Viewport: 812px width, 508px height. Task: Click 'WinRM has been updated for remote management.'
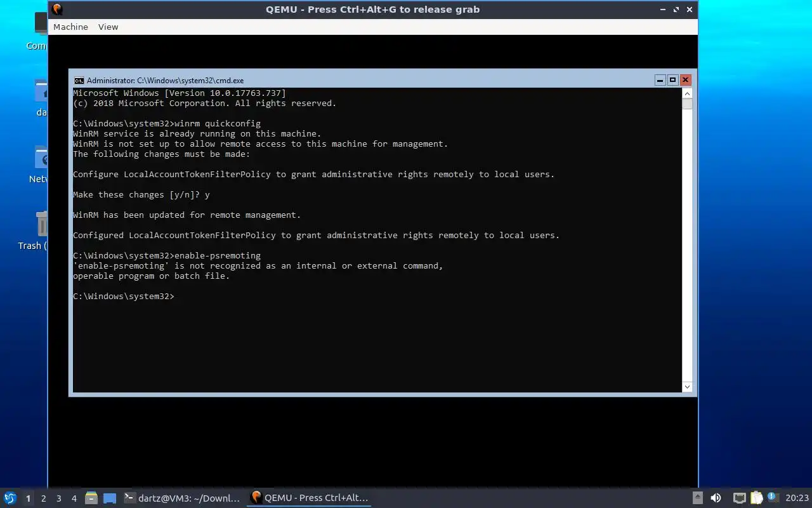187,215
